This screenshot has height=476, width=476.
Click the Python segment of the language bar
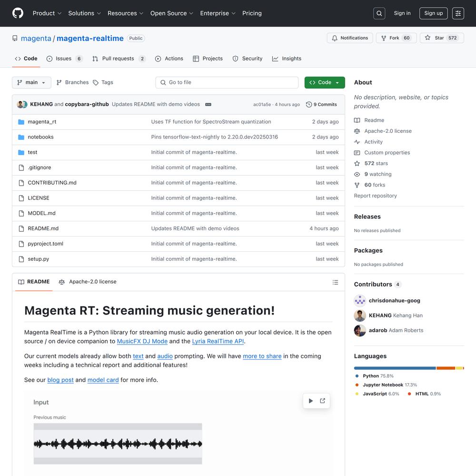[x=395, y=368]
